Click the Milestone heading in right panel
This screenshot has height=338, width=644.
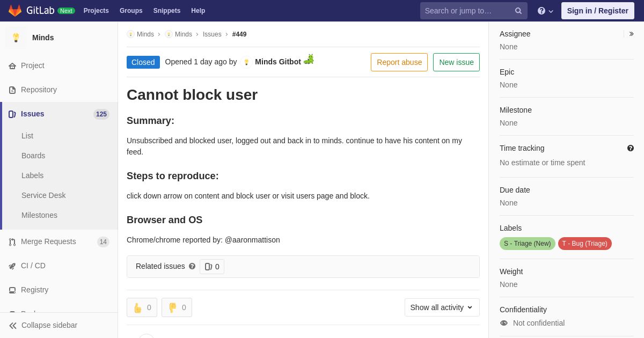(x=516, y=110)
